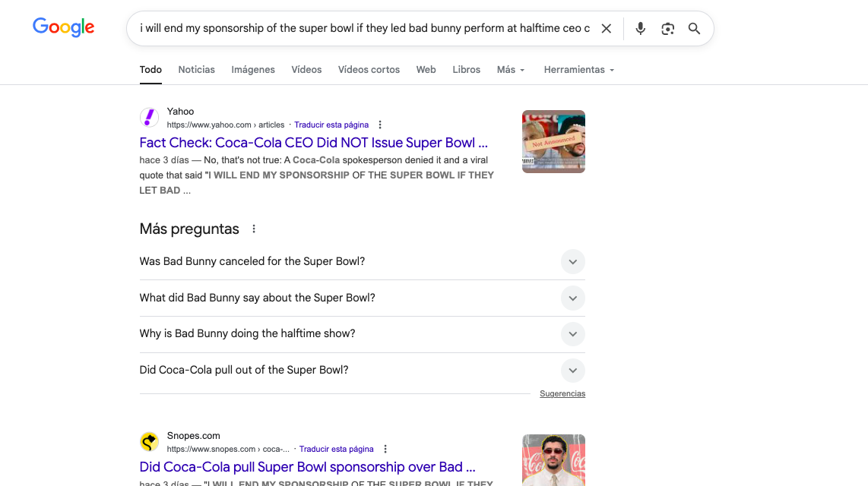Click Traducir esta página for Yahoo result
This screenshot has height=486, width=868.
point(331,125)
